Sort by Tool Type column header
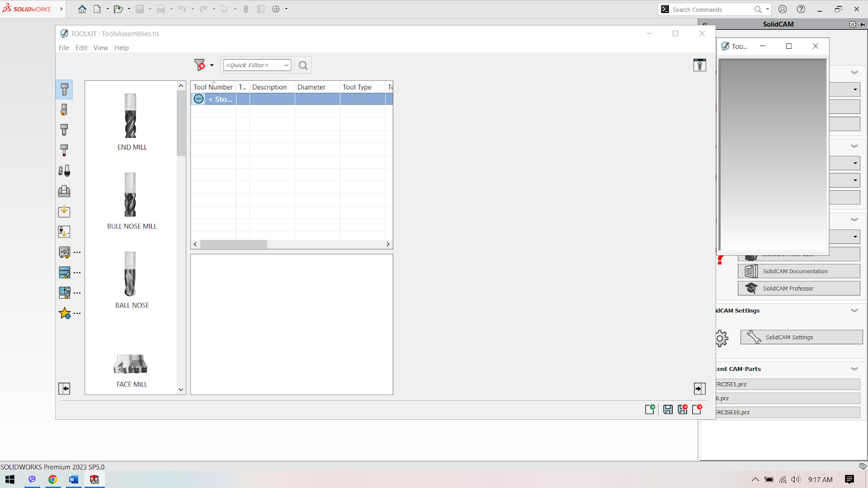 (362, 87)
